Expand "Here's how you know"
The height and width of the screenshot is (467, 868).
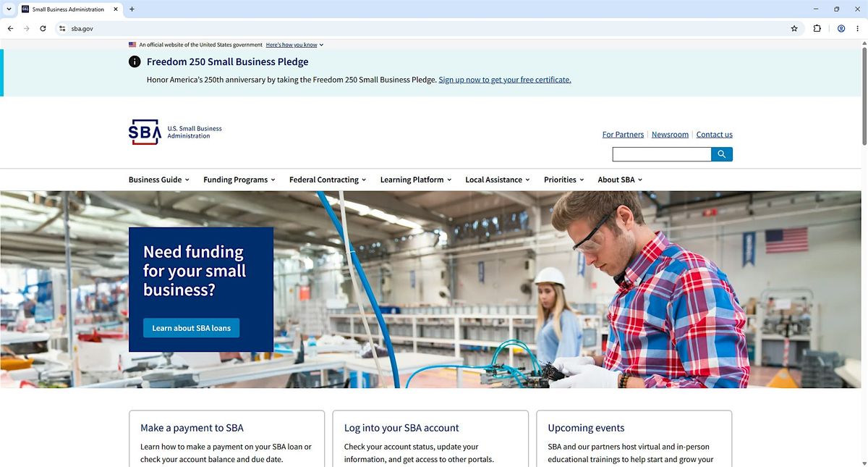pos(294,45)
